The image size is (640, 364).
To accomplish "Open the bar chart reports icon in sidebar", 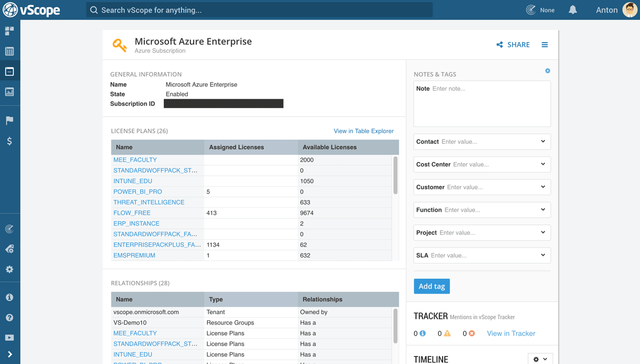I will [x=10, y=92].
